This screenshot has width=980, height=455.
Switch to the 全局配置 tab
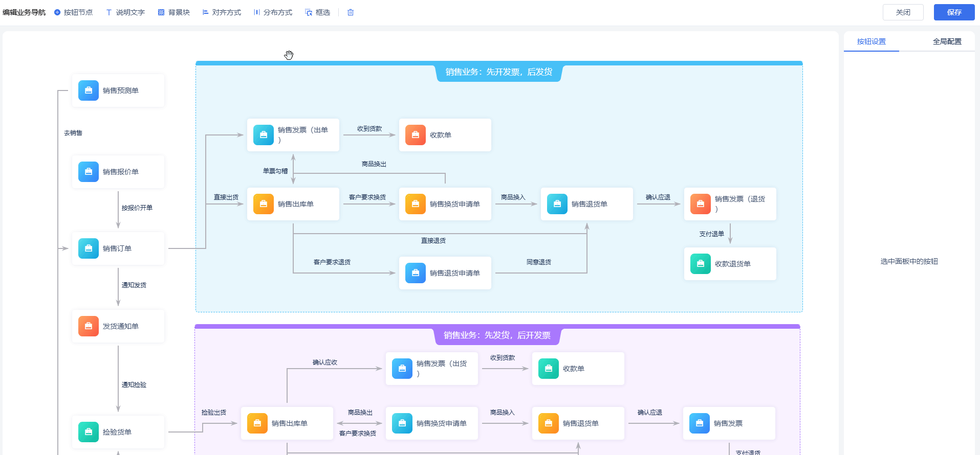[947, 41]
